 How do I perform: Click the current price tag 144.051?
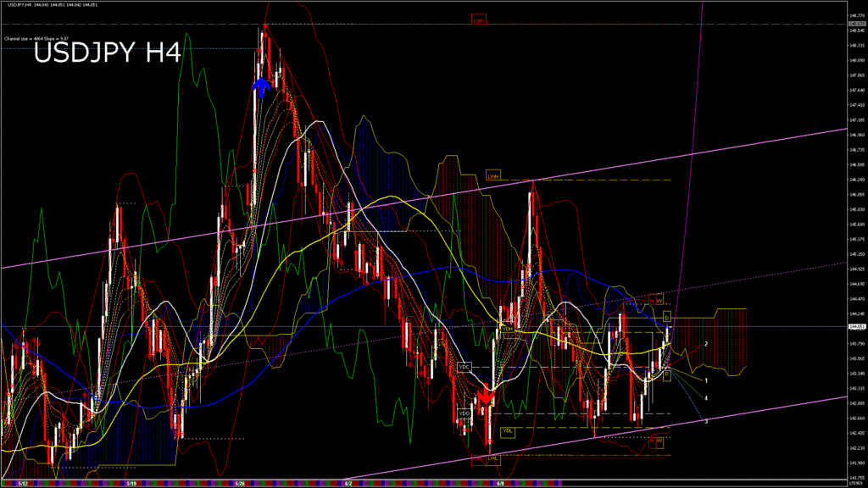click(857, 326)
